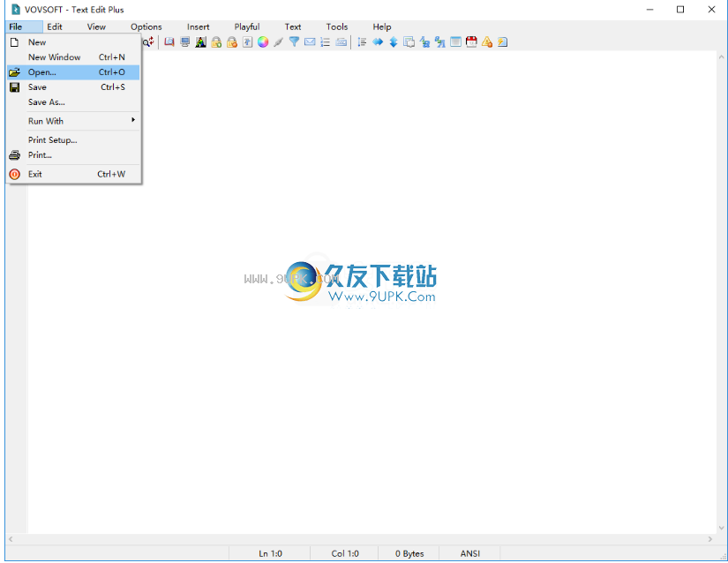
Task: Click the overlapping documents copy icon
Action: (409, 42)
